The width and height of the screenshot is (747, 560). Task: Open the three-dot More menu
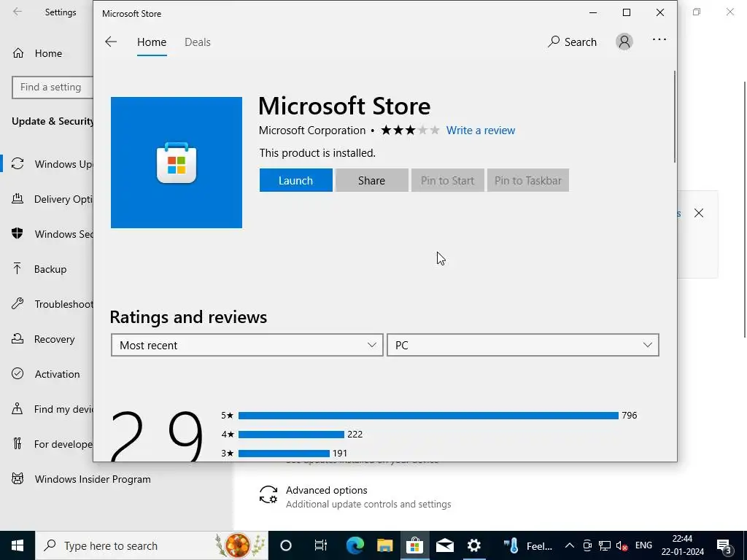pyautogui.click(x=659, y=39)
